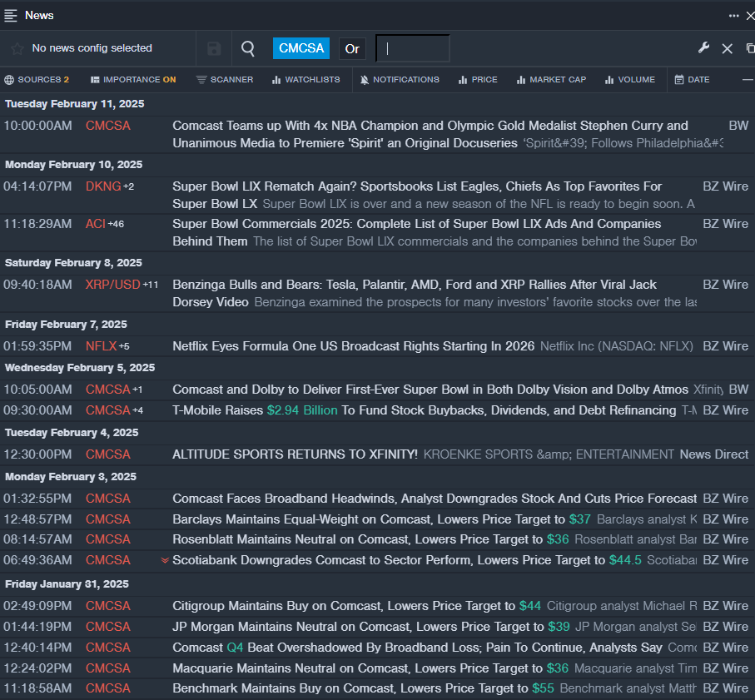
Task: Click the bell icon for Notifications
Action: coord(365,80)
